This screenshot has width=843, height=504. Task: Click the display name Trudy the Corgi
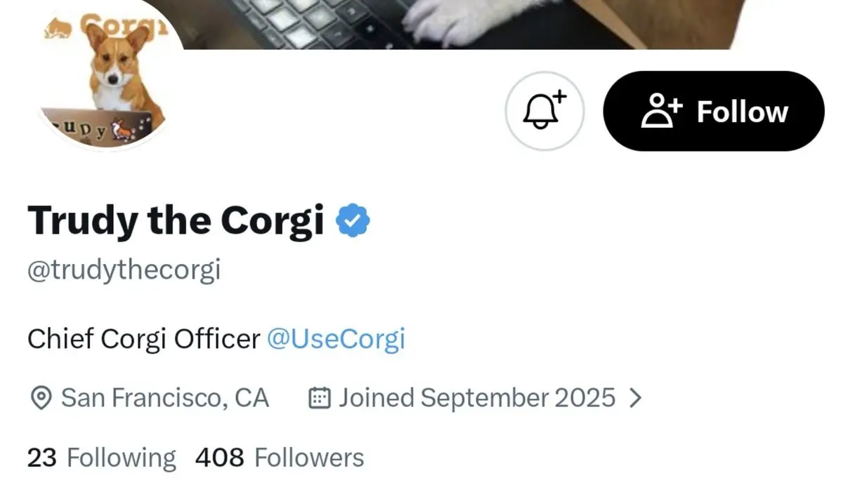pyautogui.click(x=176, y=220)
